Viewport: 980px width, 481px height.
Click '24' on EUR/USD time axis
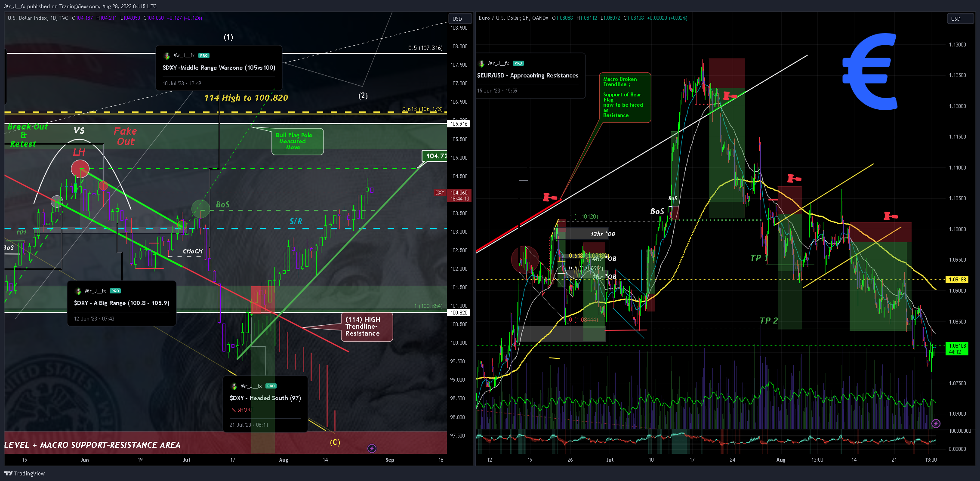coord(732,460)
